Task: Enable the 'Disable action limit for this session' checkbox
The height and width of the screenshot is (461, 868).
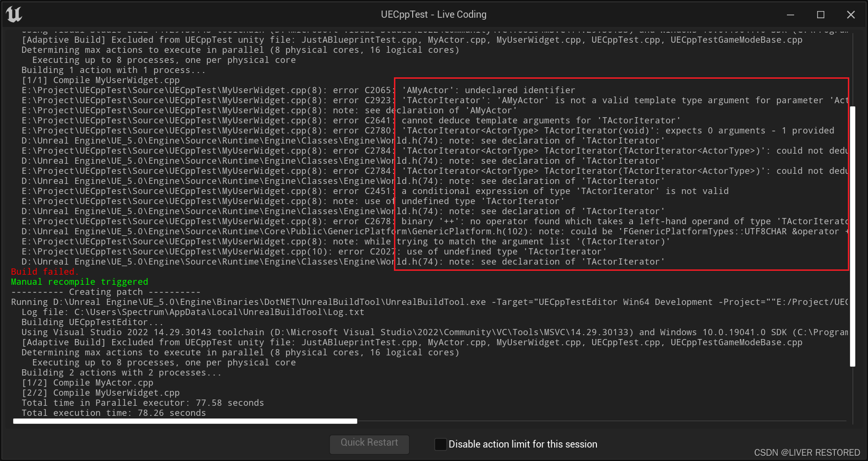Action: 440,444
